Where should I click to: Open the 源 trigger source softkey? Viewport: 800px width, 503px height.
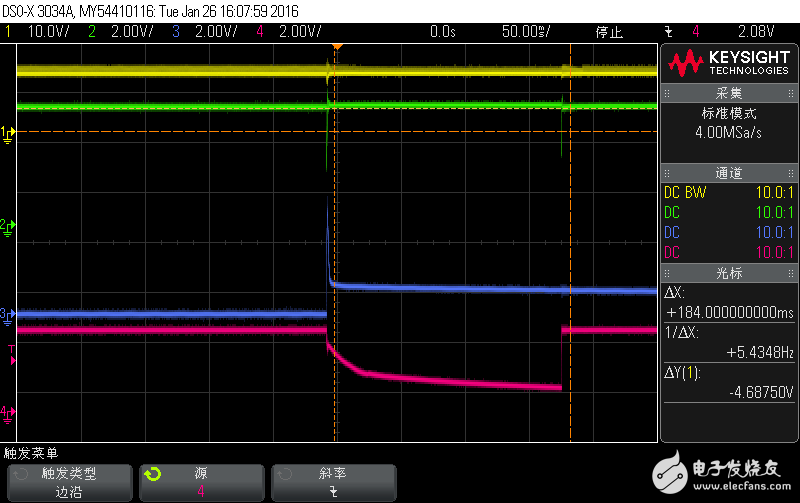pyautogui.click(x=200, y=482)
